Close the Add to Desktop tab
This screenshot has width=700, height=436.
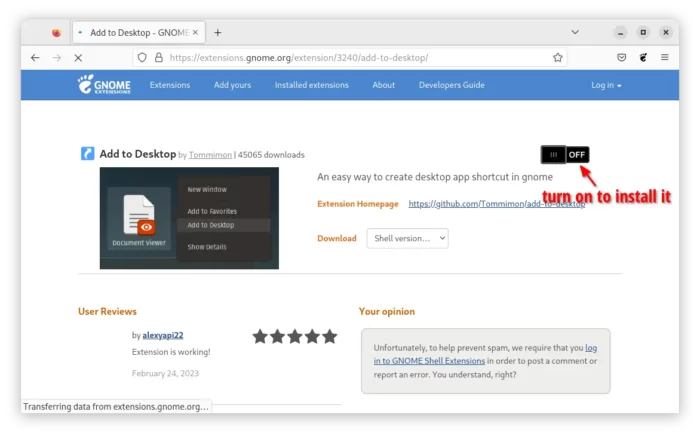click(195, 32)
